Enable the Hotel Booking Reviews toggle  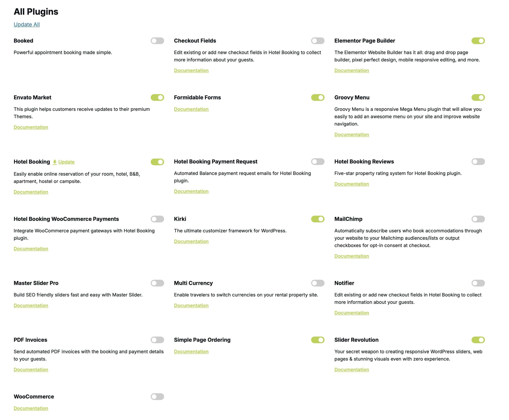click(x=478, y=162)
